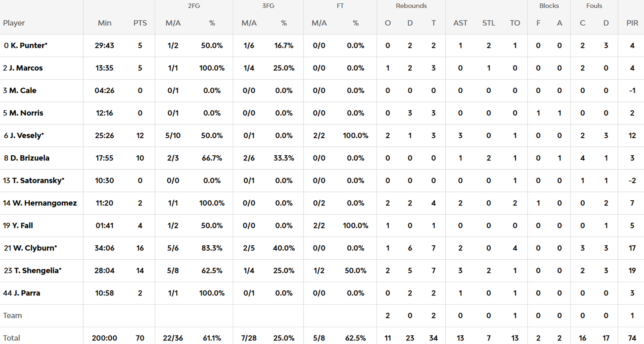644x344 pixels.
Task: Open D. Brizuela's player link
Action: (x=30, y=158)
